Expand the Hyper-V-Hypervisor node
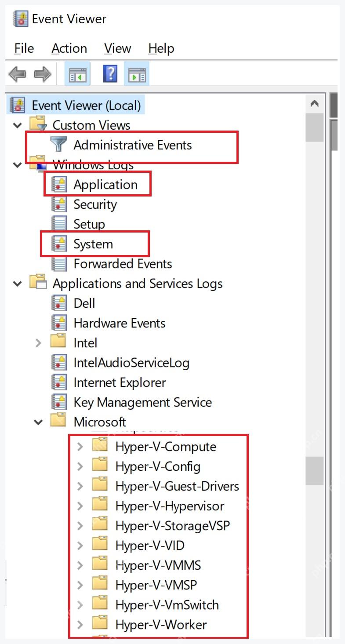Viewport: 345px width, 644px height. click(x=80, y=506)
